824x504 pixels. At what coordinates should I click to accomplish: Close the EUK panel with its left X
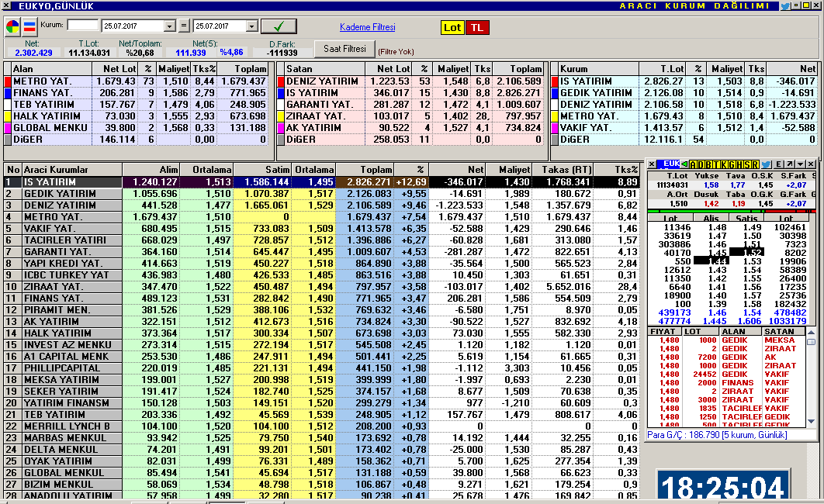(x=652, y=164)
